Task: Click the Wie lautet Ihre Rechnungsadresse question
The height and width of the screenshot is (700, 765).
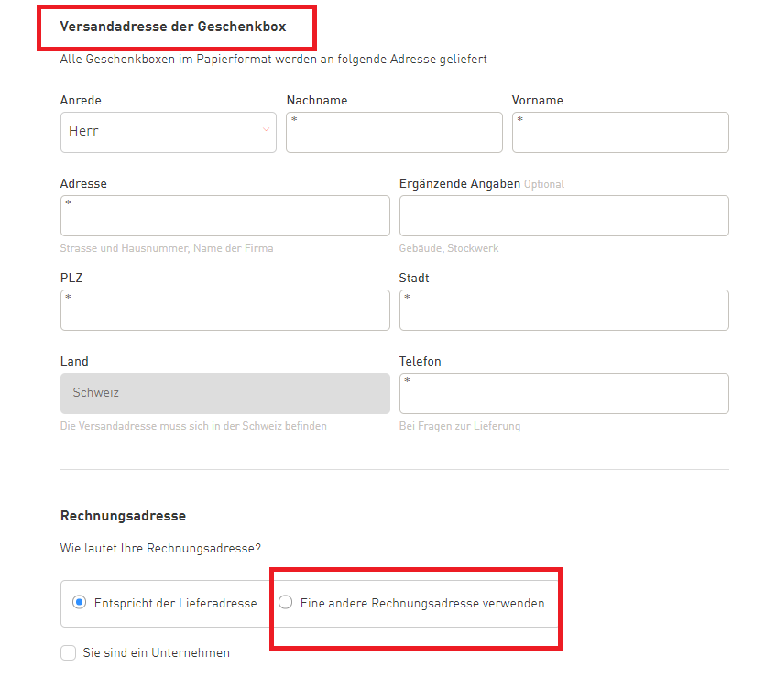Action: click(160, 549)
